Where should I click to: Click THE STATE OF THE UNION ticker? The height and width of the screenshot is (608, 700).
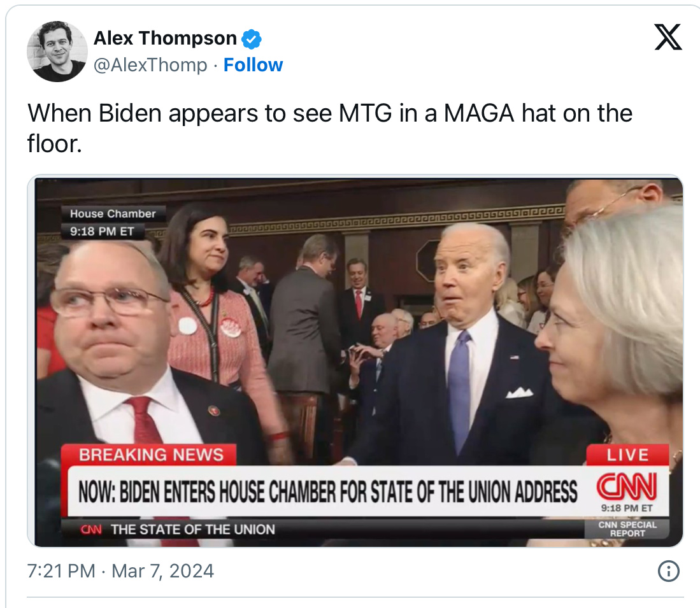click(x=193, y=530)
